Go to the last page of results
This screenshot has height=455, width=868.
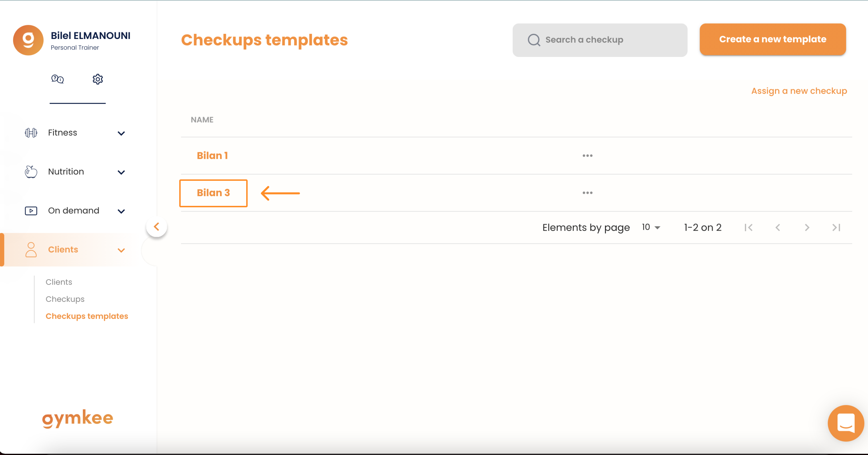836,228
